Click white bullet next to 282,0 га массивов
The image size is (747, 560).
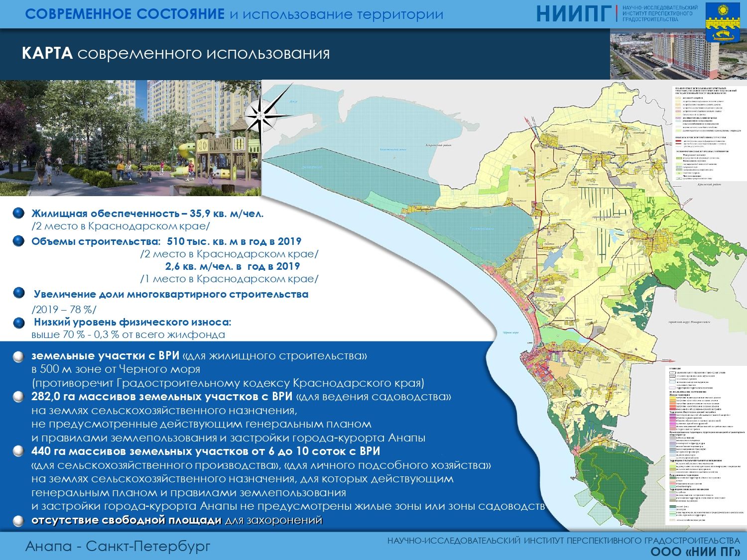point(19,397)
